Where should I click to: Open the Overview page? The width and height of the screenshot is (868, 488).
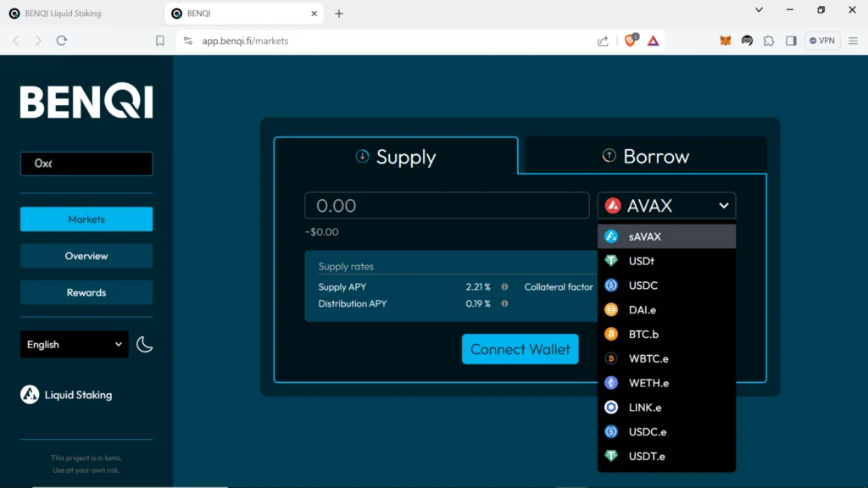point(86,256)
